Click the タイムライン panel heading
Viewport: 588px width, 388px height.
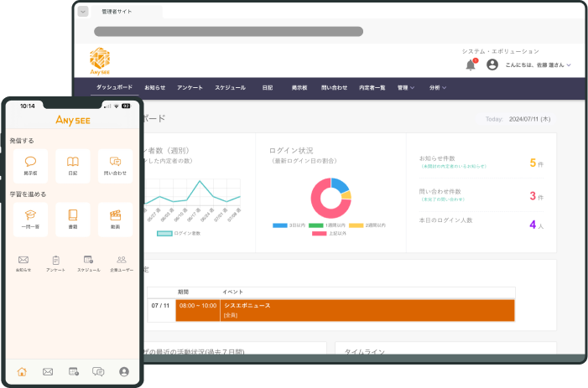(365, 351)
